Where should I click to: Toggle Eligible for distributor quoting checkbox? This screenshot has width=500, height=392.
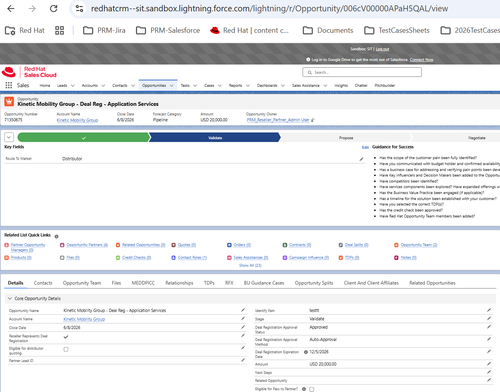[x=66, y=349]
